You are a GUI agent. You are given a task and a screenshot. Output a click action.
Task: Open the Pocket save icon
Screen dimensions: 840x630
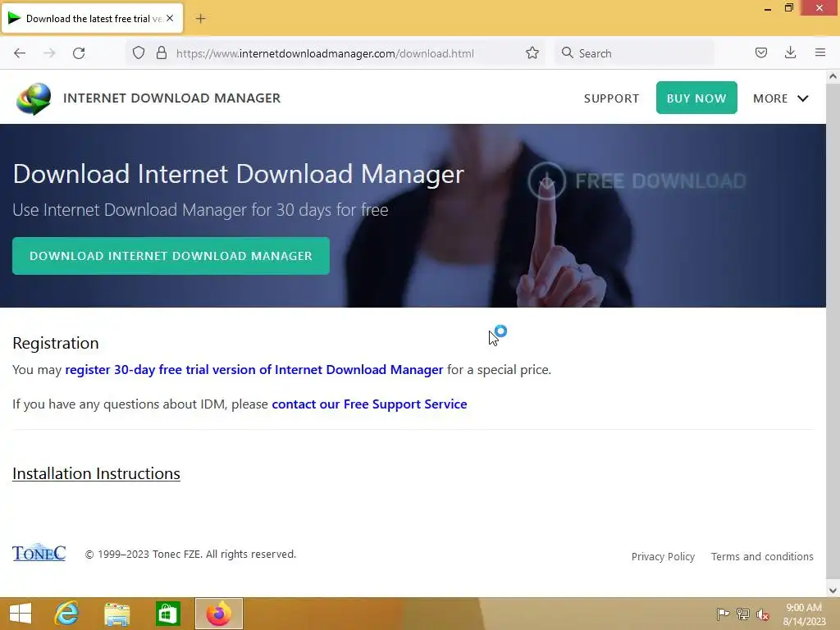pyautogui.click(x=761, y=53)
